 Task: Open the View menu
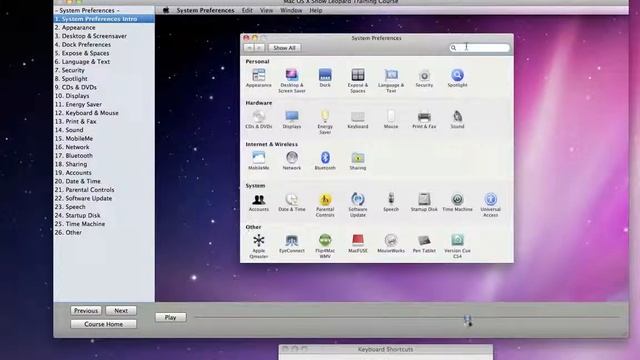tap(266, 10)
